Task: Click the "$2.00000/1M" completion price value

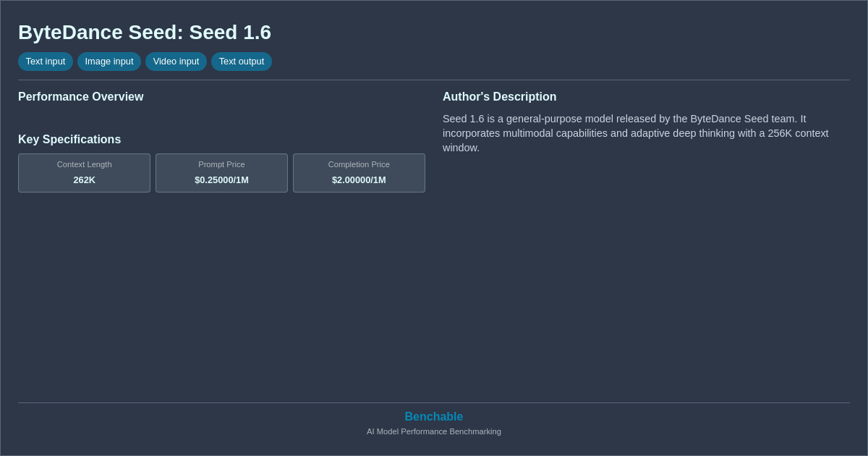Action: pos(359,180)
